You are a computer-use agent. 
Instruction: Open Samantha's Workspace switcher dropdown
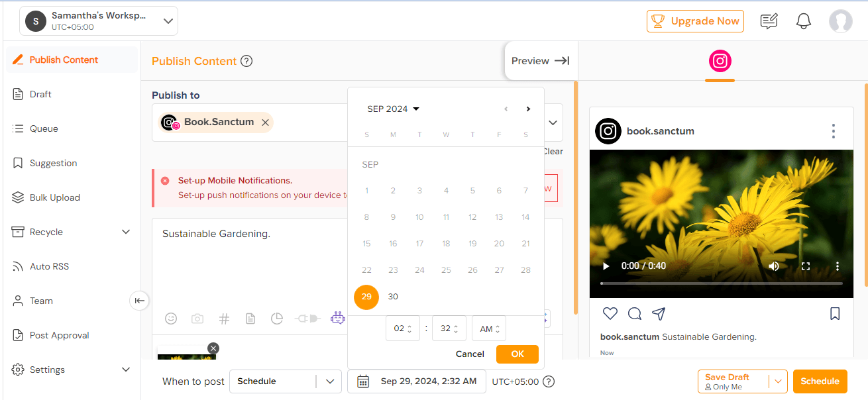tap(99, 21)
